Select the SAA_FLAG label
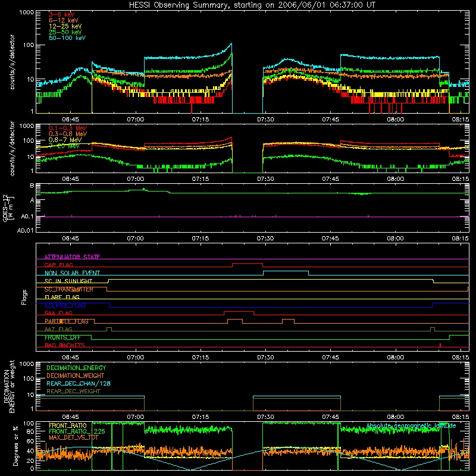 (58, 313)
